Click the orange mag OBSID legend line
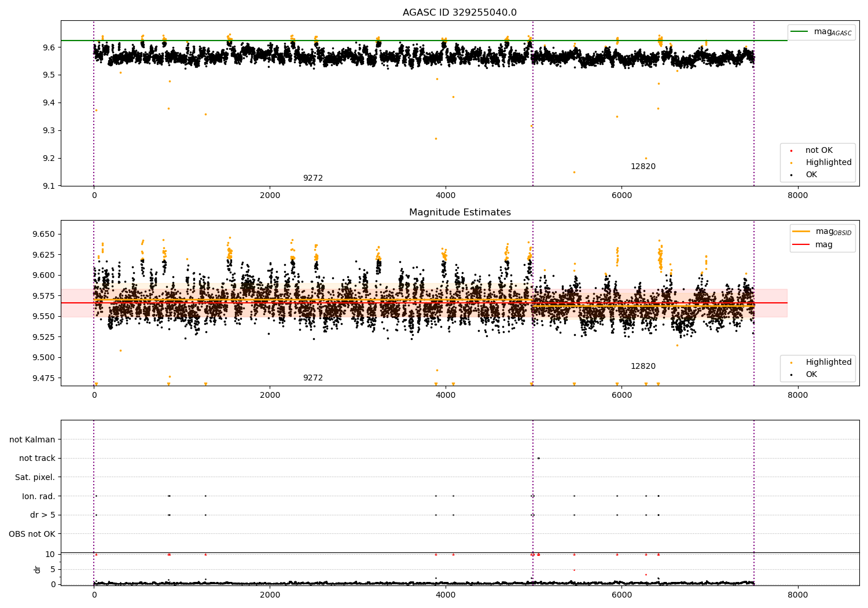Viewport: 868px width, 608px height. click(x=801, y=232)
